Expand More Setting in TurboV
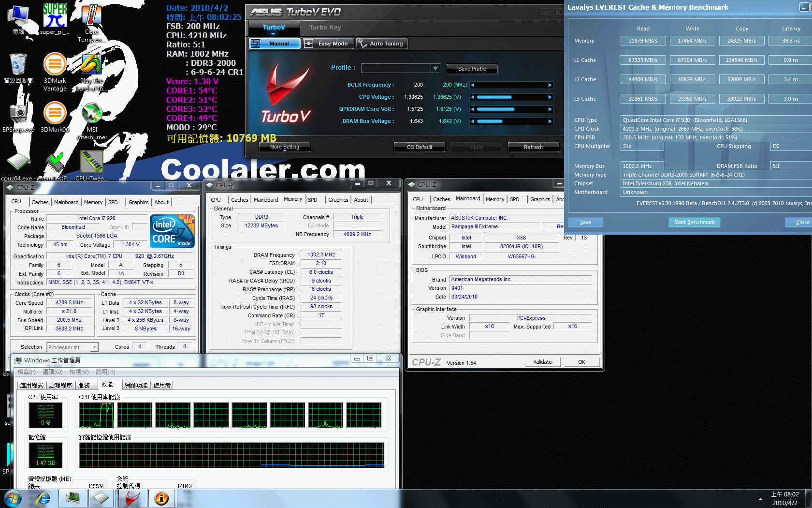 pyautogui.click(x=285, y=147)
